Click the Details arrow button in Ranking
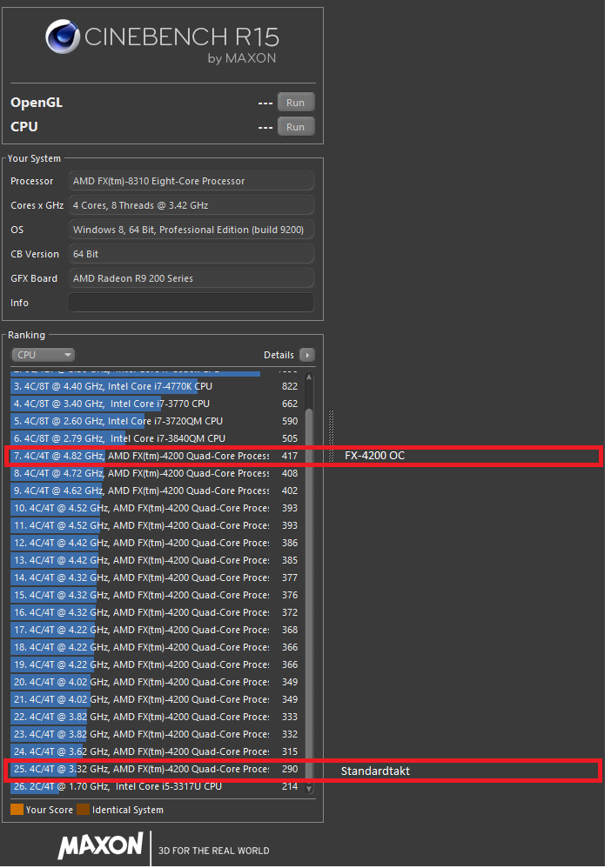611x868 pixels. (306, 355)
